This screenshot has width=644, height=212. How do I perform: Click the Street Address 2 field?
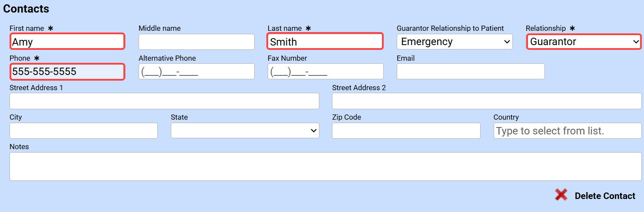coord(487,101)
